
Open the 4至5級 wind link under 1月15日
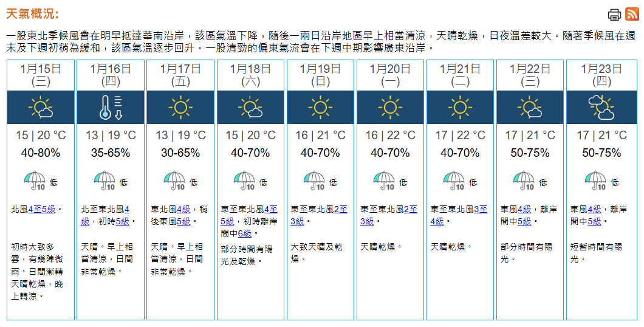pos(41,209)
